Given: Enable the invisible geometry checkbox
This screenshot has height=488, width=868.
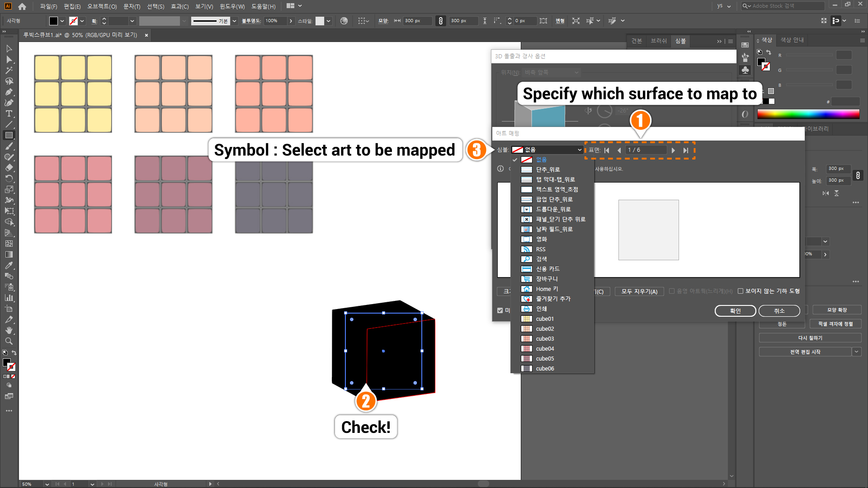Looking at the screenshot, I should (x=741, y=291).
